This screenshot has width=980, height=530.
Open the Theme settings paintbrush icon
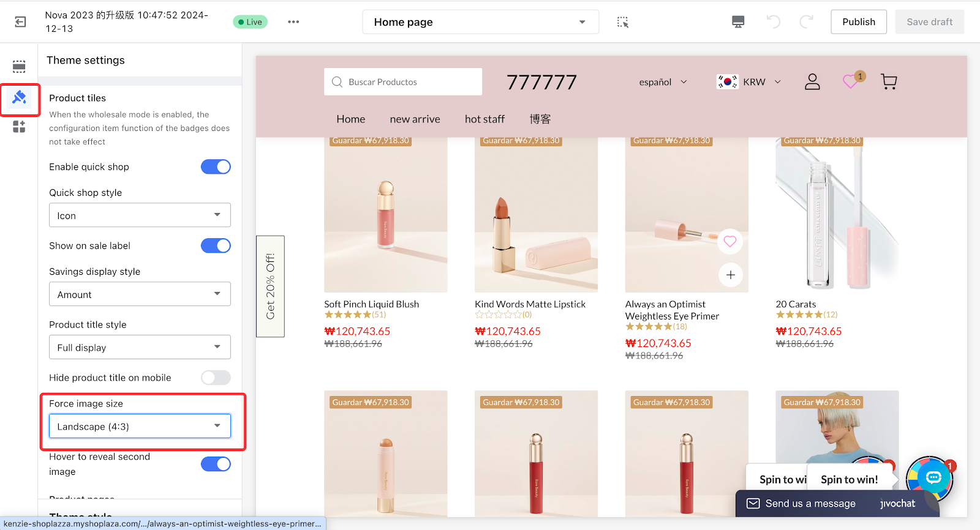pos(20,97)
